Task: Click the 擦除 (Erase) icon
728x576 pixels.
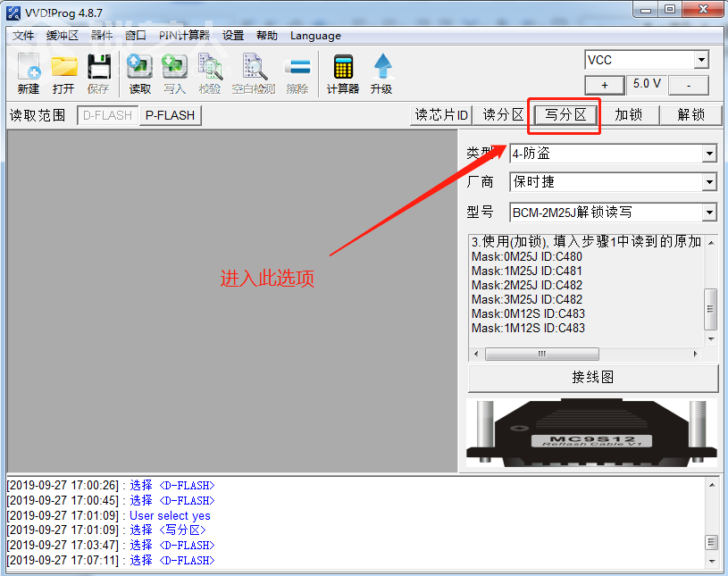Action: point(297,73)
